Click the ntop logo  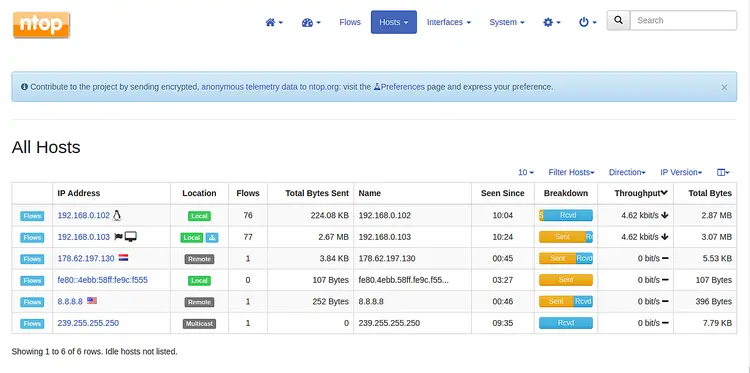(42, 25)
